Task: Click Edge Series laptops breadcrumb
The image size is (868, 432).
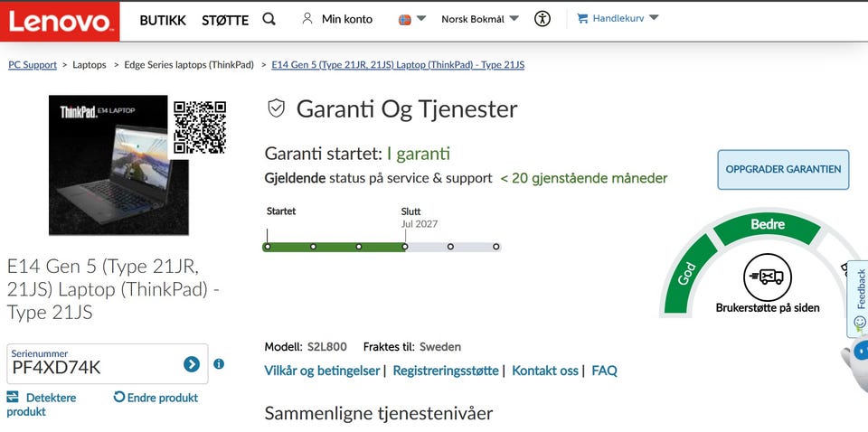Action: tap(189, 65)
